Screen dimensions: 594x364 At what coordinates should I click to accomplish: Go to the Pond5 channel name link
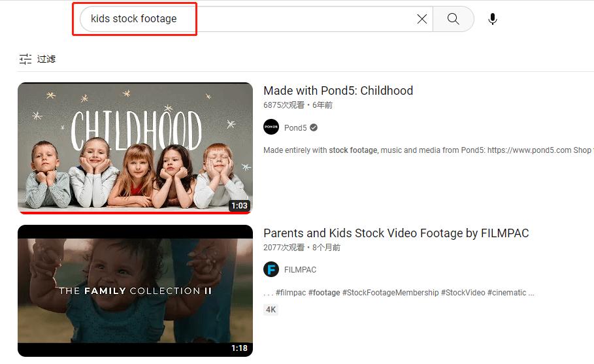pos(295,127)
